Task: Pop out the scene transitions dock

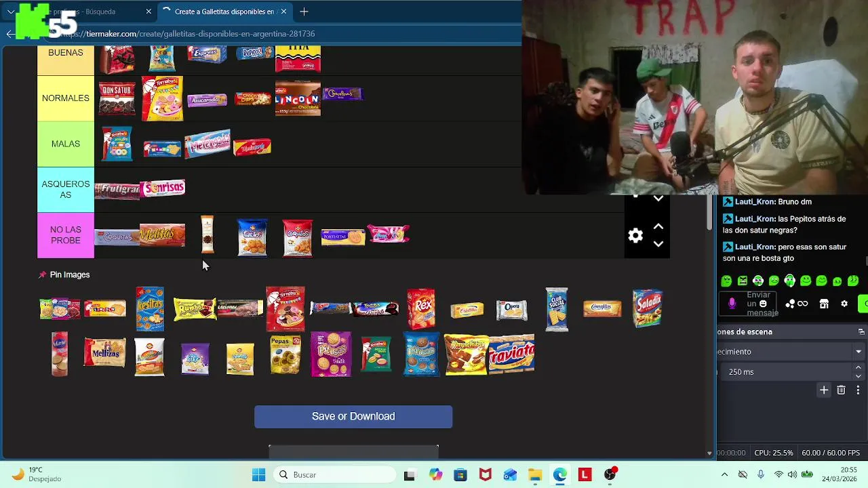Action: pyautogui.click(x=861, y=331)
